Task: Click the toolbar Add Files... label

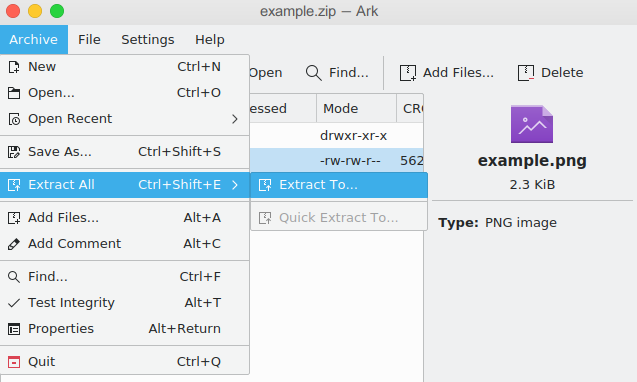Action: (458, 73)
